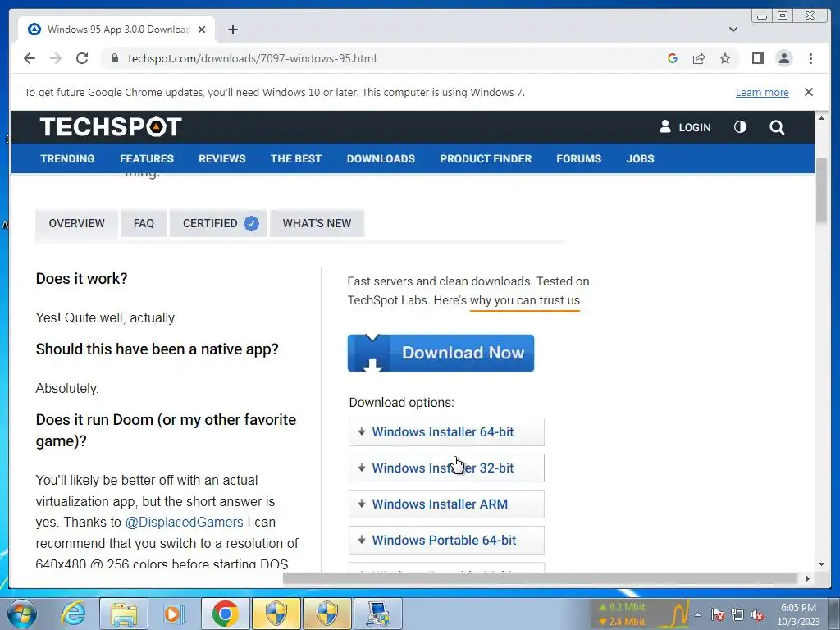The image size is (840, 630).
Task: Open the PRODUCT FINDER menu
Action: [486, 158]
